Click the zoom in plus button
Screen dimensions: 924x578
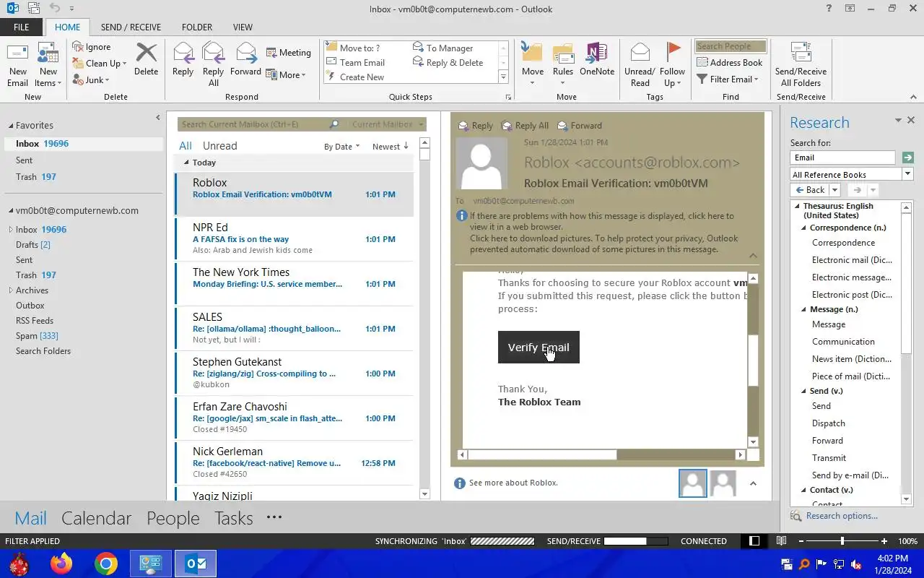(884, 541)
